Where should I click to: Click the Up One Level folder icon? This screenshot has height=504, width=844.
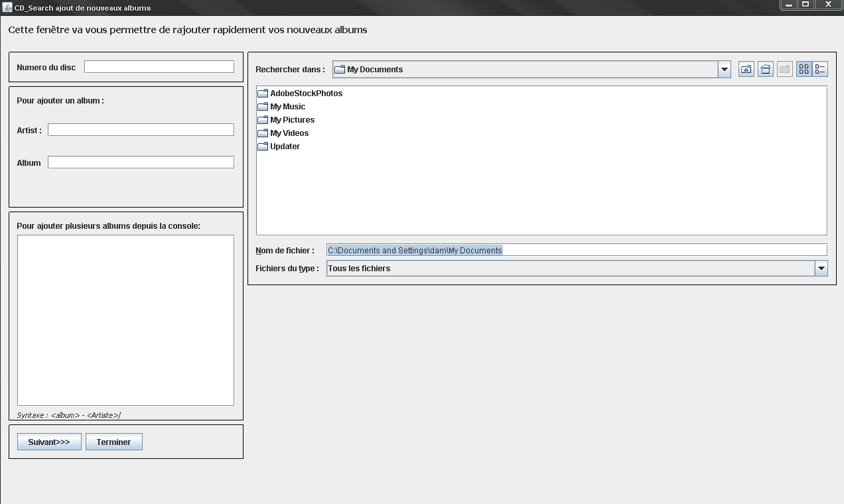point(746,68)
